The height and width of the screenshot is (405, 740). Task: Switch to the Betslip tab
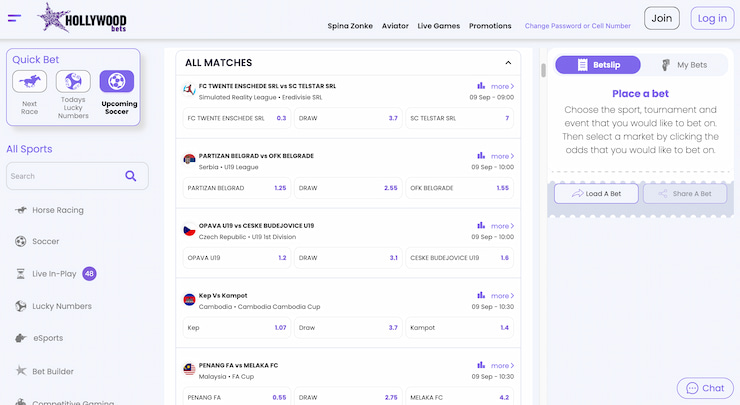click(598, 65)
